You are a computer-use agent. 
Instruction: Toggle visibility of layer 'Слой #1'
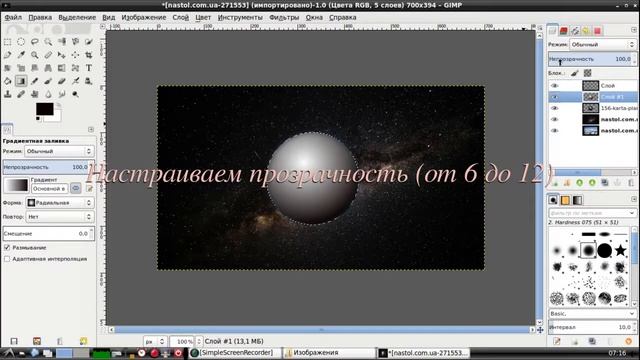coord(554,97)
